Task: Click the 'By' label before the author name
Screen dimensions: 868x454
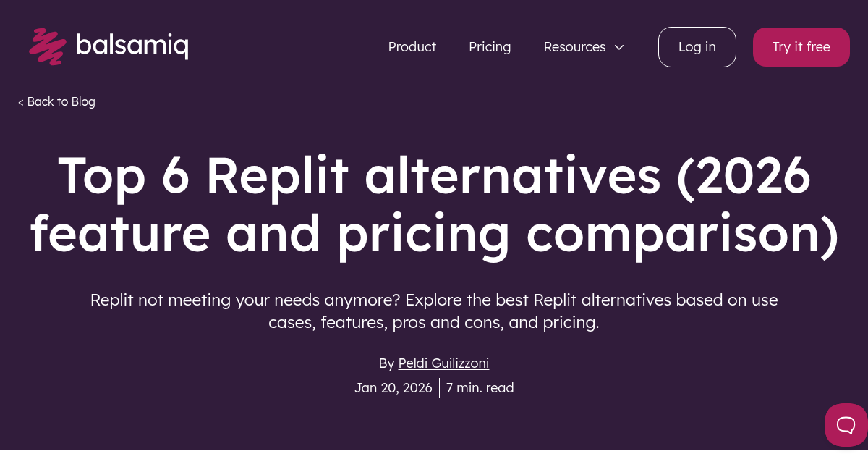Action: pos(386,363)
